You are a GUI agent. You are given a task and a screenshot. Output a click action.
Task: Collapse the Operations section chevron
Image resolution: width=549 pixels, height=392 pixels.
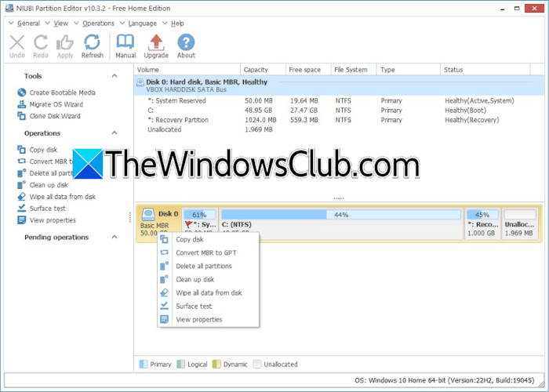115,132
